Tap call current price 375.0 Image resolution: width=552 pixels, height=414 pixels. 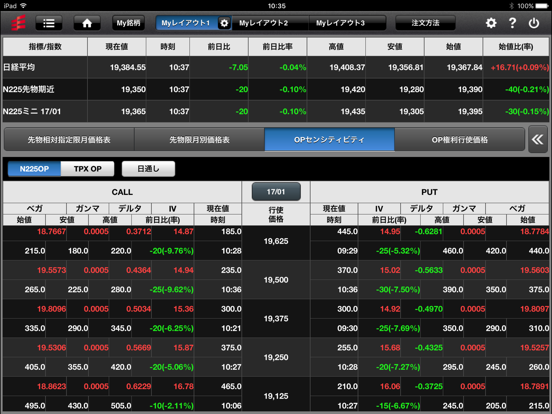point(231,348)
